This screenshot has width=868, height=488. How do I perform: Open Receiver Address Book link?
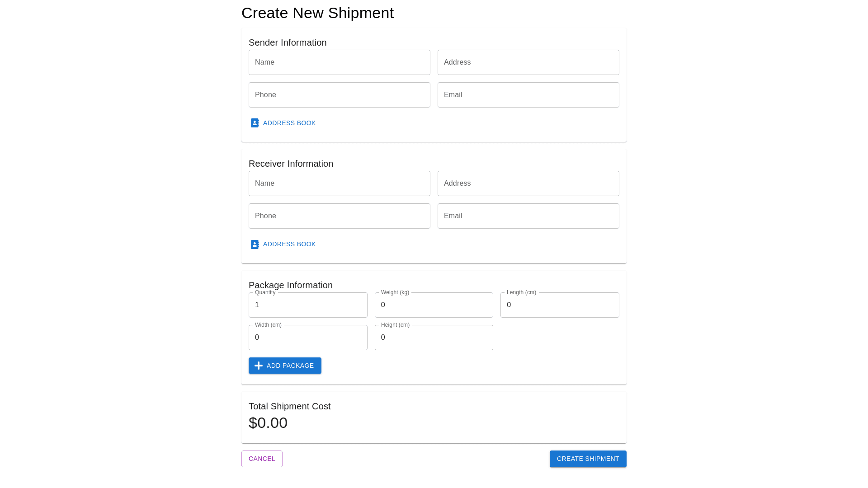point(289,244)
